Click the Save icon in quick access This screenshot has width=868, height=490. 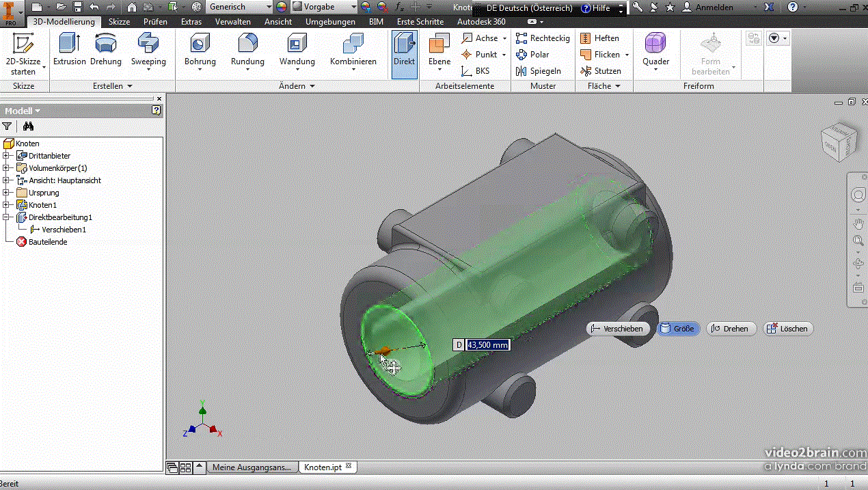[x=78, y=7]
